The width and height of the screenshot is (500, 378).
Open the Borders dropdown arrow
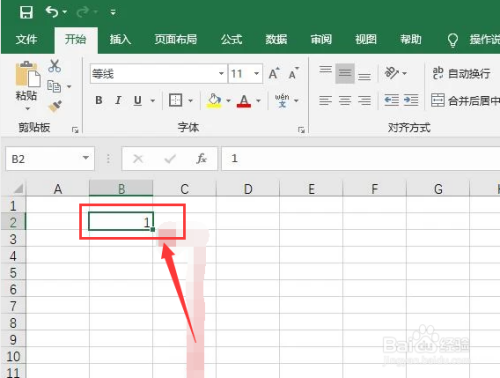tap(191, 101)
